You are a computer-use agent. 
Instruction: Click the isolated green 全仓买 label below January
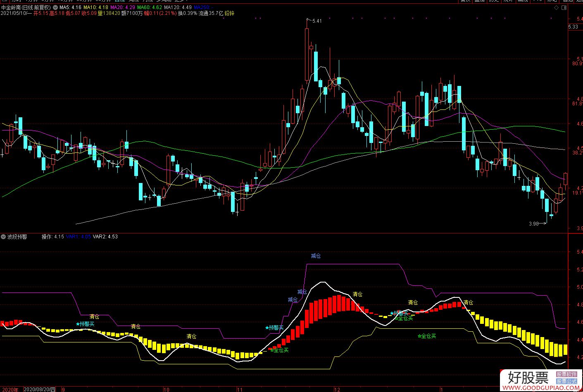(427, 336)
